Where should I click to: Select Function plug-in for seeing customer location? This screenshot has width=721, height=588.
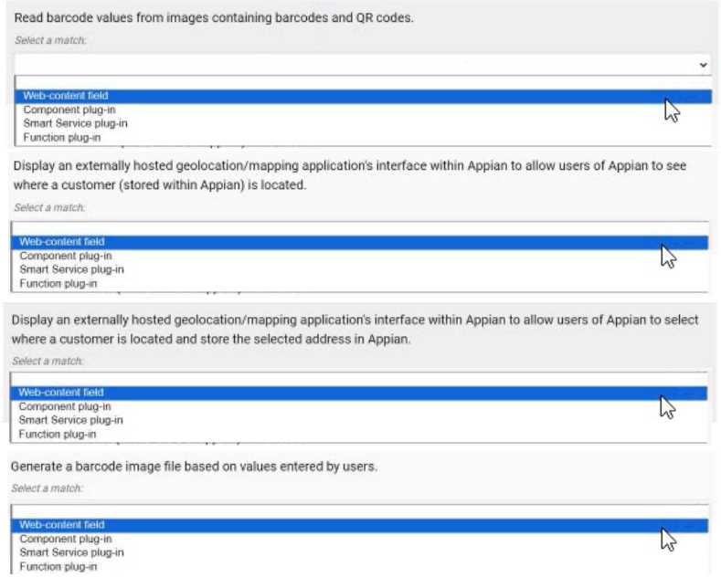point(59,284)
